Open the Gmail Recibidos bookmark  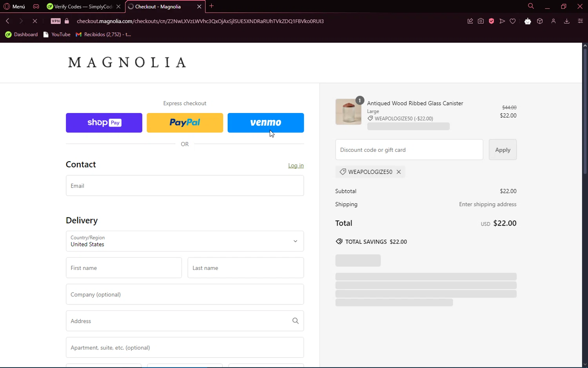tap(103, 35)
